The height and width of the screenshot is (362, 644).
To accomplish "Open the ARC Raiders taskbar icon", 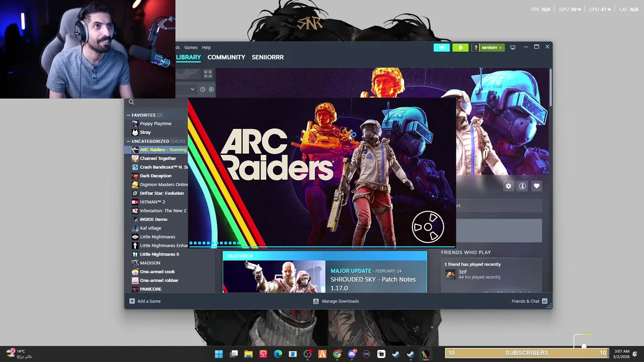I will pyautogui.click(x=425, y=354).
